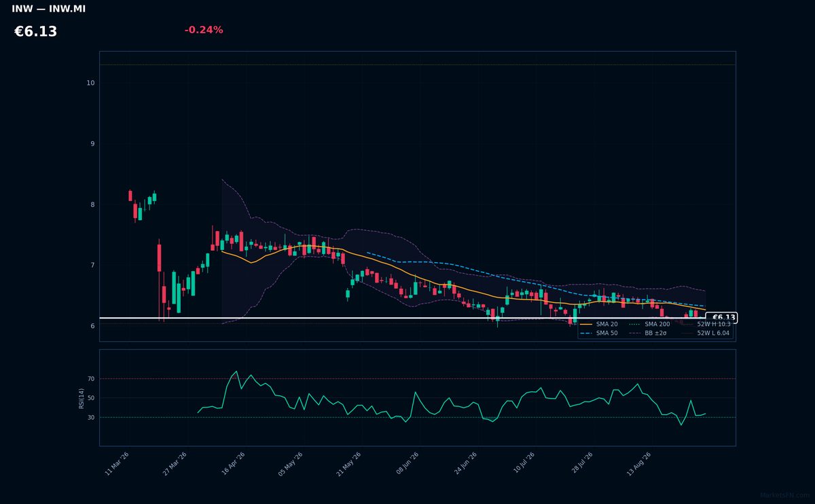The height and width of the screenshot is (504, 815).
Task: Click the 21 May '26 date label
Action: [x=348, y=464]
